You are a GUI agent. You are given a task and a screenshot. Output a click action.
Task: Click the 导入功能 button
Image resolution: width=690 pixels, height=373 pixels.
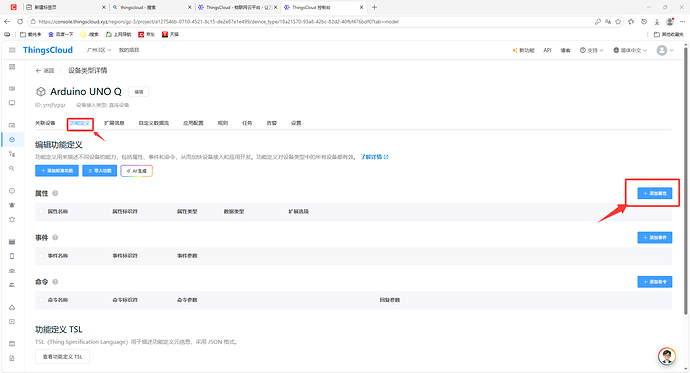(x=99, y=171)
